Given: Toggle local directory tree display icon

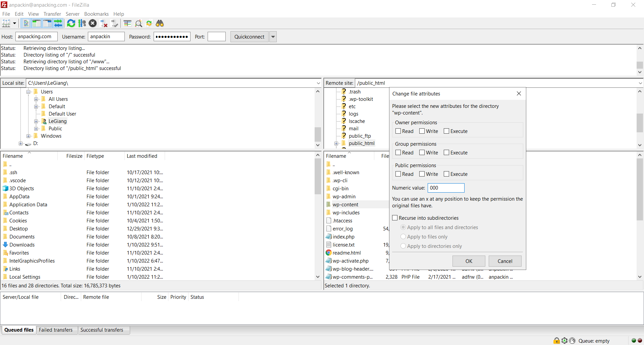Looking at the screenshot, I should click(37, 23).
